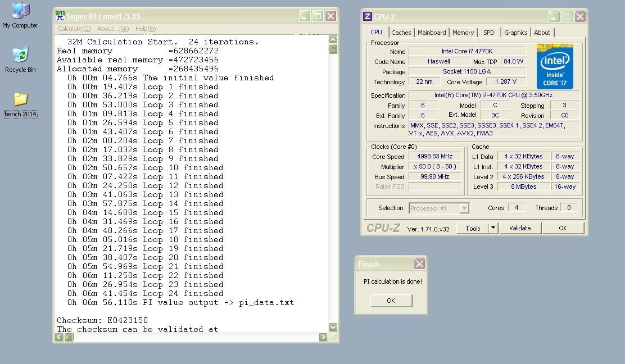The image size is (625, 364).
Task: Open the Recycle Bin desktop icon
Action: pos(20,60)
